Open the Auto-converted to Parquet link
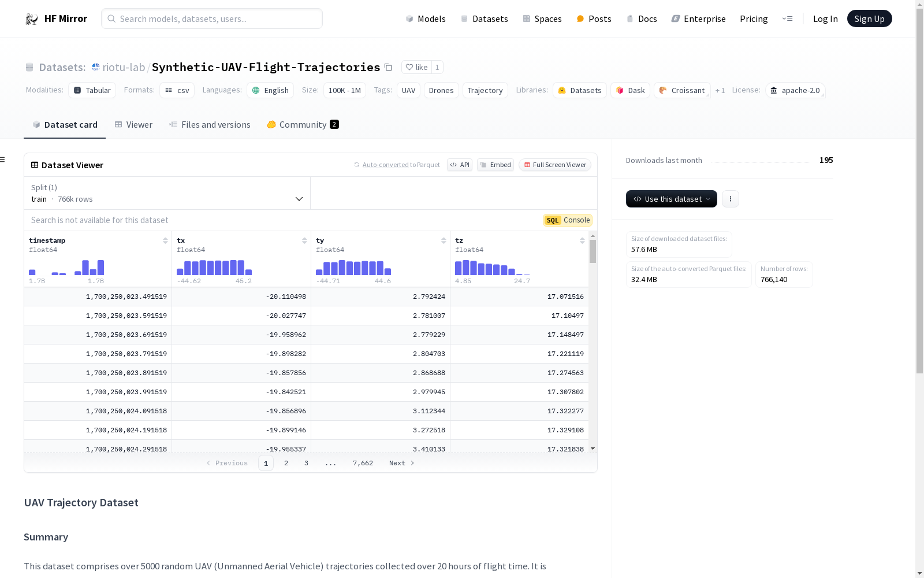 click(386, 165)
